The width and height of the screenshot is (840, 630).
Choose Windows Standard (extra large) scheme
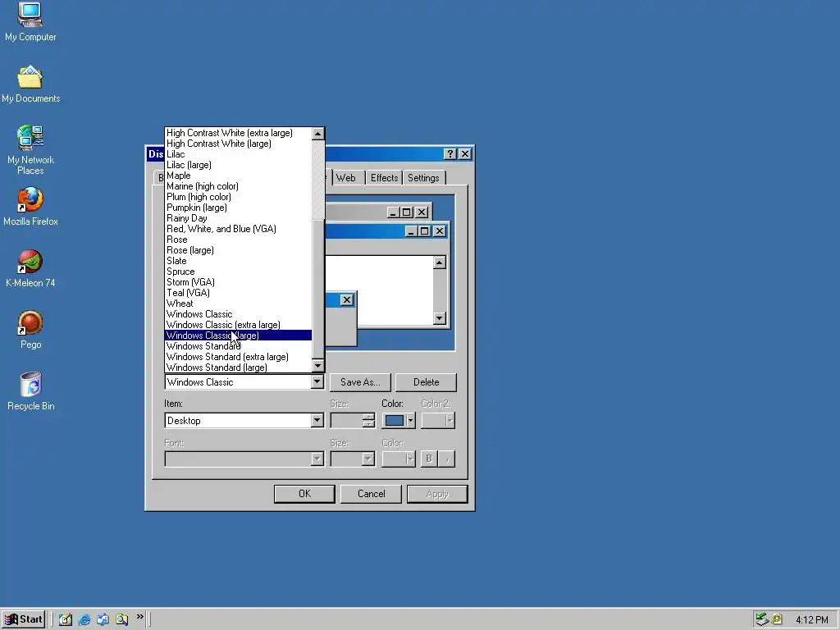pos(238,357)
